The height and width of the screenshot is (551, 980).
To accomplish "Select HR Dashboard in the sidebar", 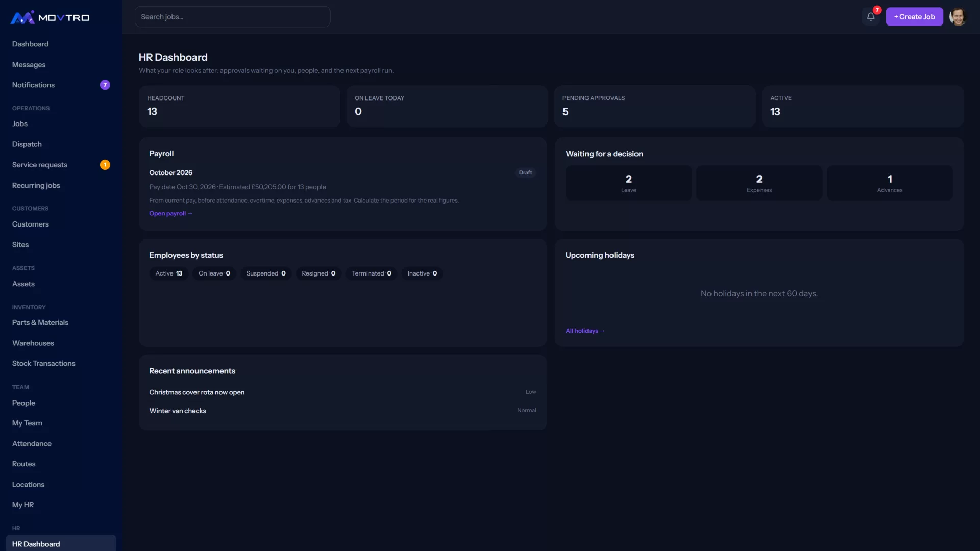I will (x=61, y=544).
